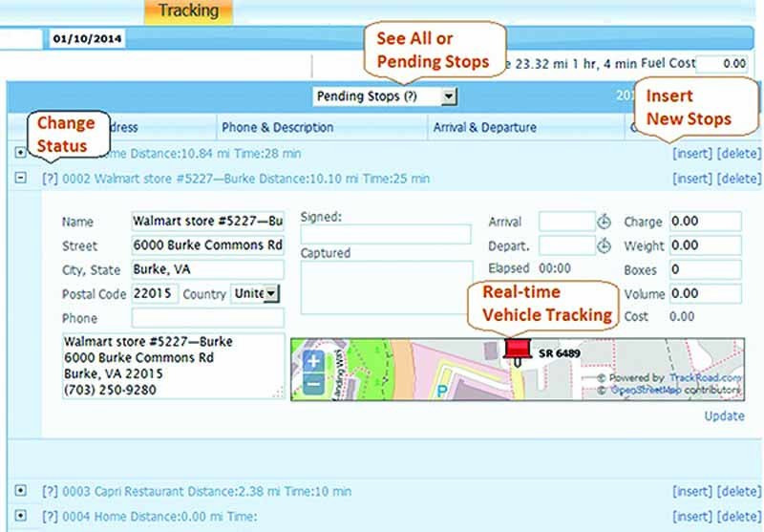Delete the 0003 Capri Restaurant stop
Image resolution: width=764 pixels, height=532 pixels.
738,492
